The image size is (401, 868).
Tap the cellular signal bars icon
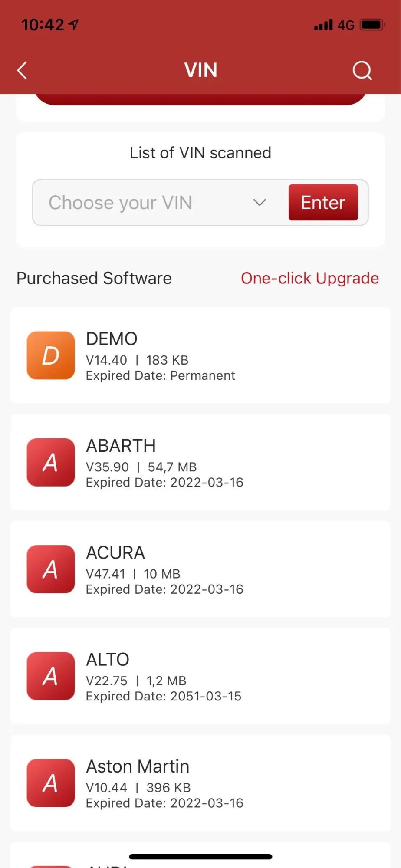pos(323,25)
